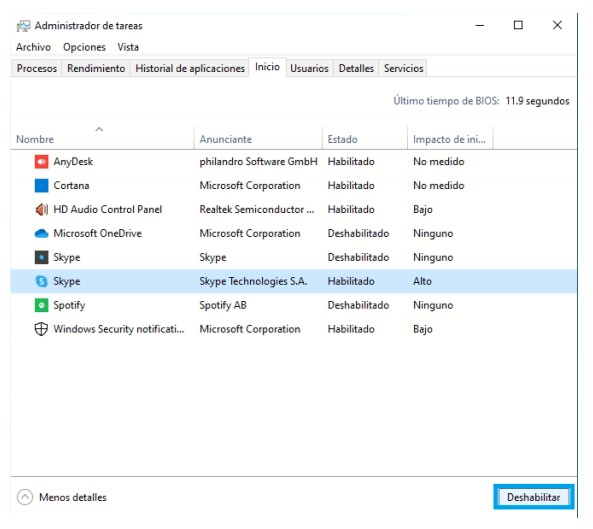
Task: Click the green Spotify icon
Action: click(x=41, y=305)
